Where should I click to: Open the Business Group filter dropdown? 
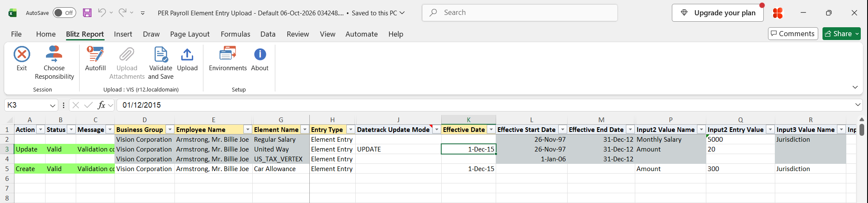170,129
